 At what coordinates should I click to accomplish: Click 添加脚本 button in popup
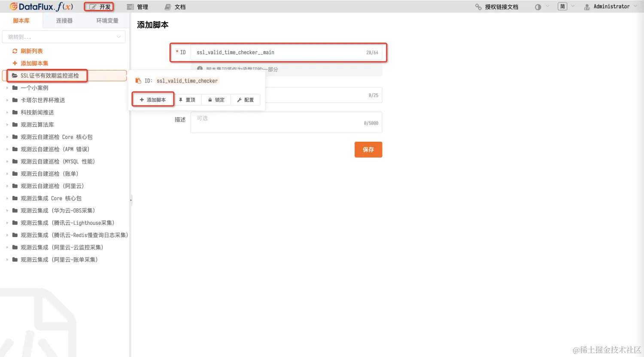pyautogui.click(x=153, y=100)
